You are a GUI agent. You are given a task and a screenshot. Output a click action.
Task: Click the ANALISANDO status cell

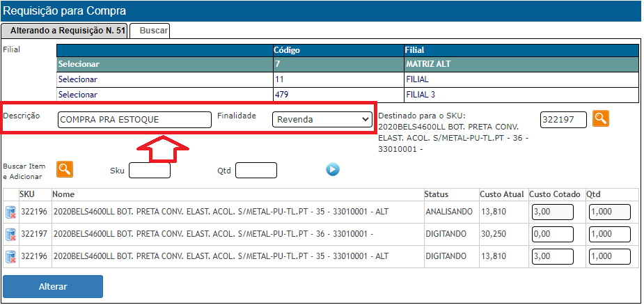pyautogui.click(x=451, y=212)
